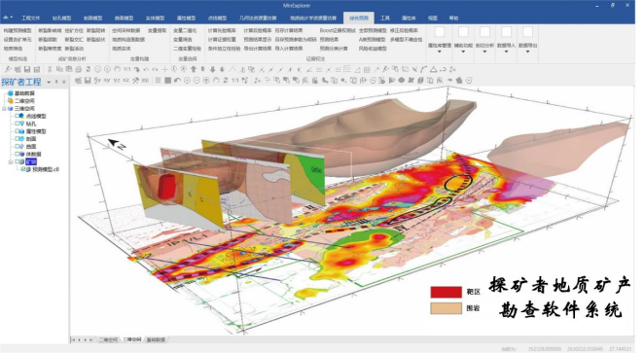Click the scissors cut icon in main toolbar

pos(50,69)
